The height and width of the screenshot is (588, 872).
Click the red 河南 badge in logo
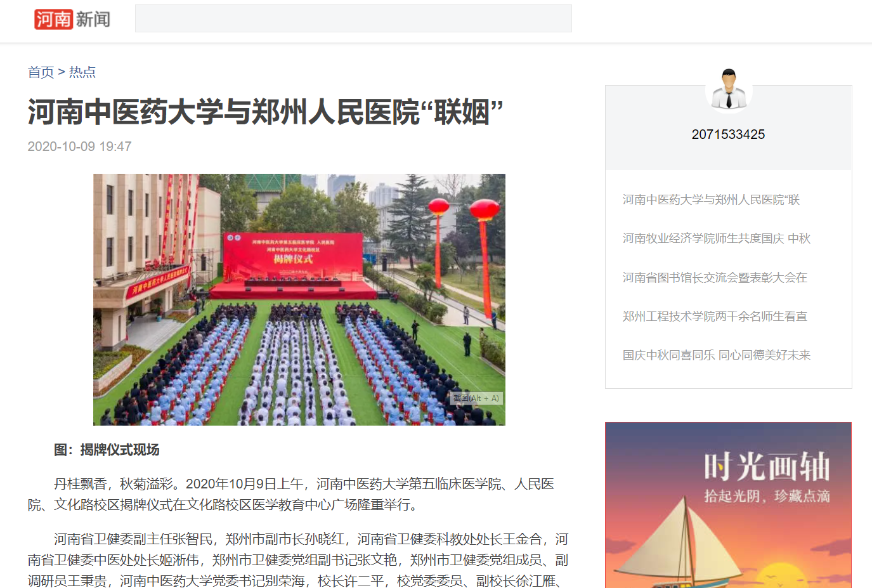pyautogui.click(x=54, y=19)
